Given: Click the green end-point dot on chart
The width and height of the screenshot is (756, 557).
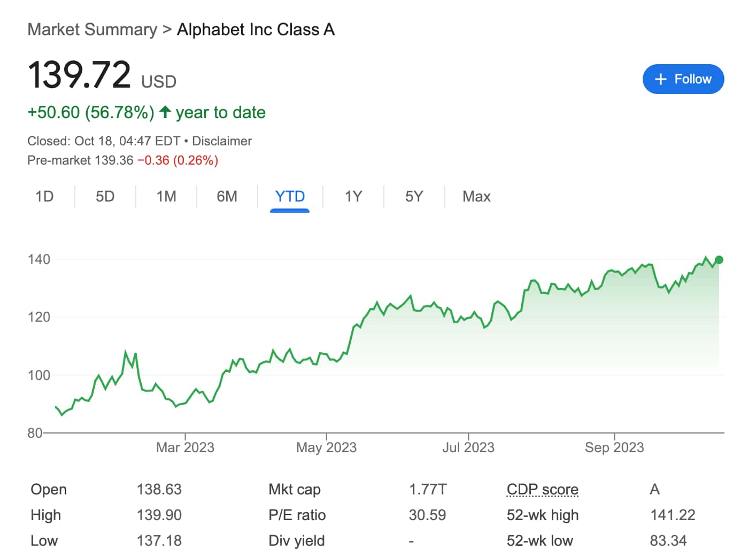Looking at the screenshot, I should (x=719, y=260).
